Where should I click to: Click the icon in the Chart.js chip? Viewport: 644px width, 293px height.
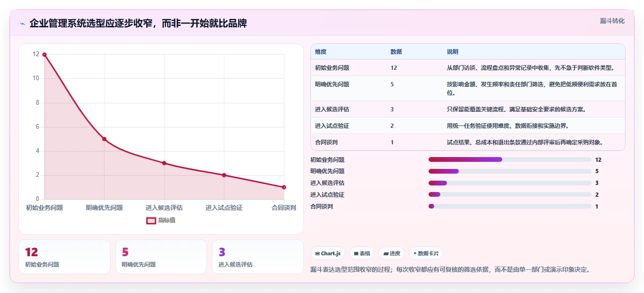(x=318, y=253)
